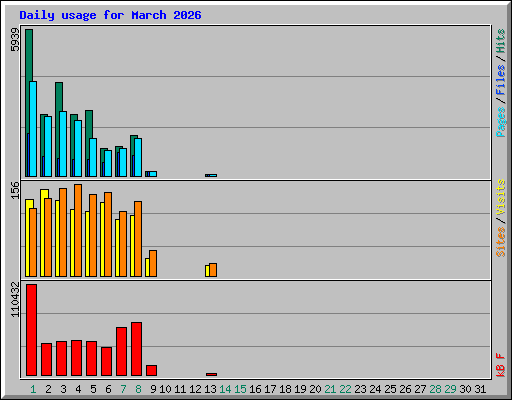Click green weekend day 29 label
The height and width of the screenshot is (400, 512).
coord(450,389)
